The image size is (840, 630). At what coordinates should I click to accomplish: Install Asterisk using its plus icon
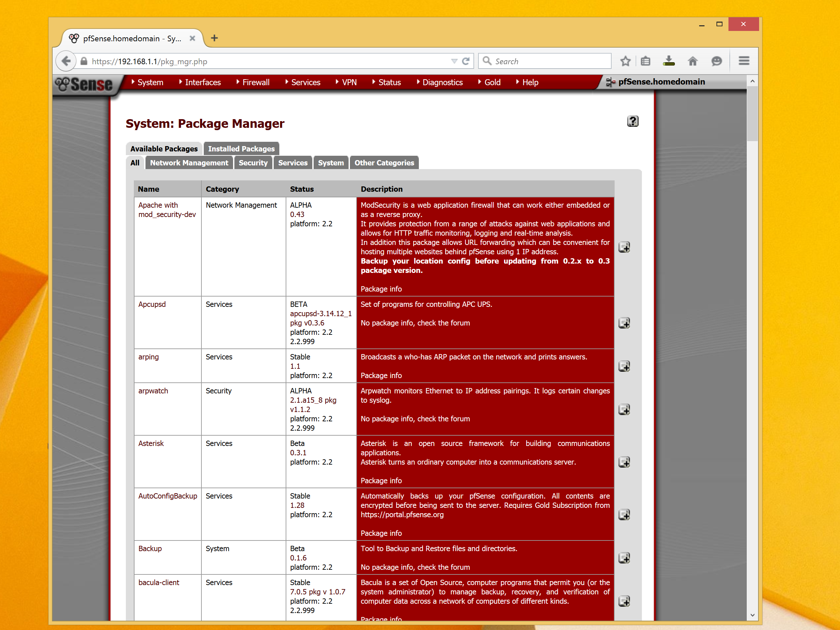click(624, 462)
